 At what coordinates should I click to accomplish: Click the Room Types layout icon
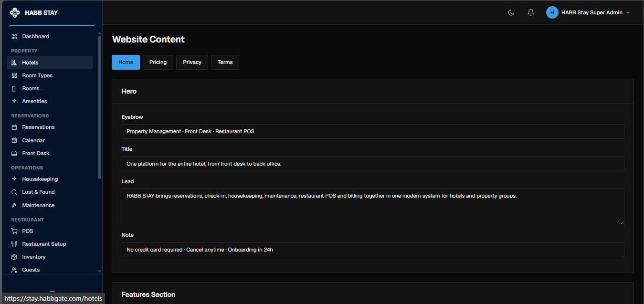(14, 75)
